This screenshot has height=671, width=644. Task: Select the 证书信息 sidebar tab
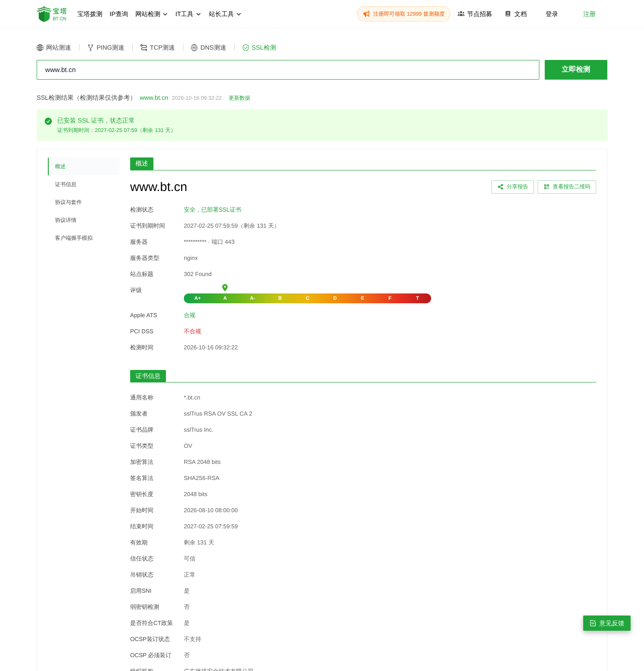click(84, 184)
